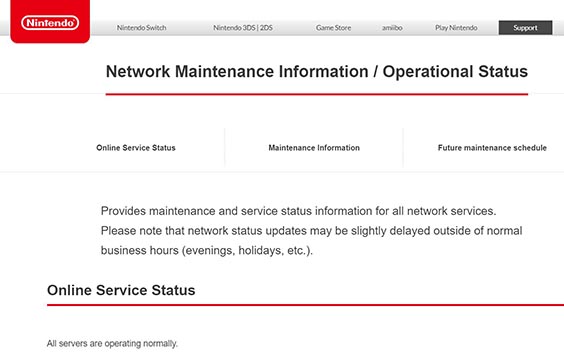Click the word 'Operational Status' in the title
Image resolution: width=564 pixels, height=360 pixels.
coord(455,72)
